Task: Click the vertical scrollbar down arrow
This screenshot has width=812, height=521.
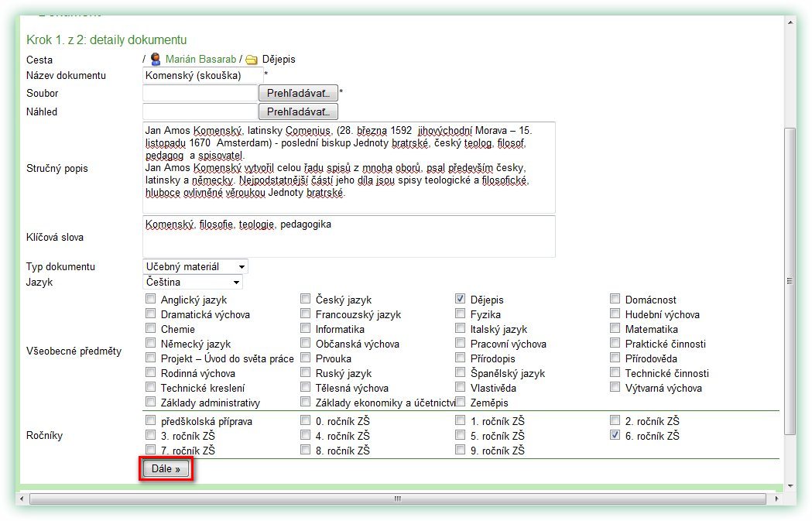Action: (790, 486)
